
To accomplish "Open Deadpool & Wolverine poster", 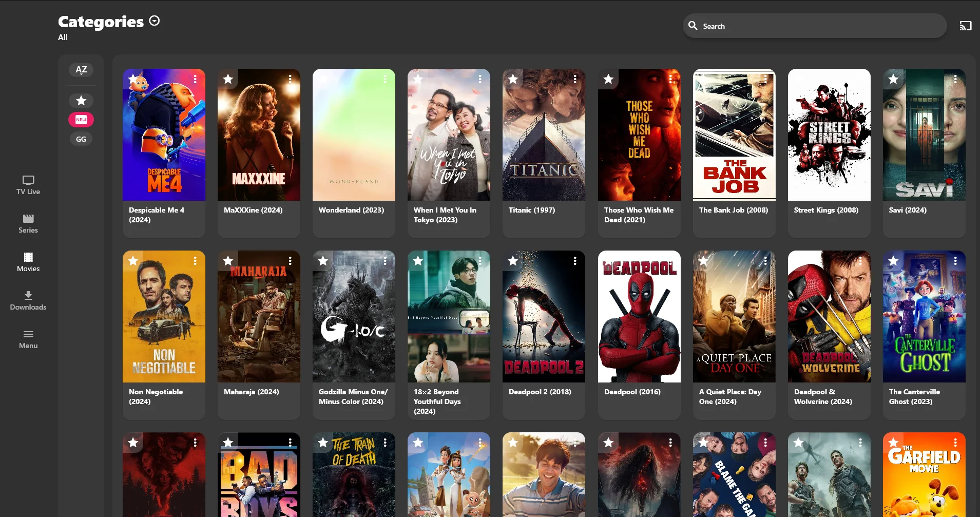I will click(x=829, y=317).
